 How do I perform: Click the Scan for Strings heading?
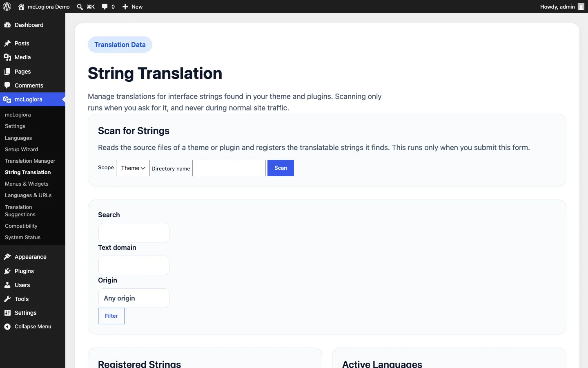coord(134,131)
